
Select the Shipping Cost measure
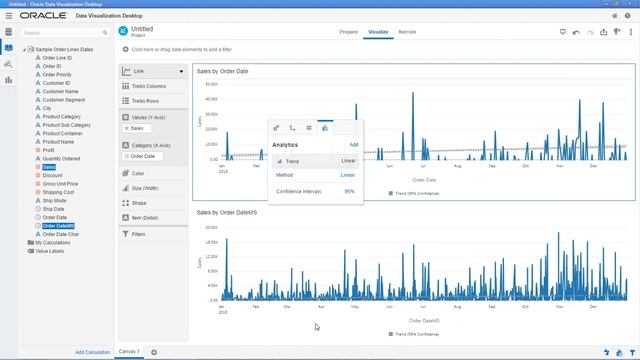(x=58, y=192)
